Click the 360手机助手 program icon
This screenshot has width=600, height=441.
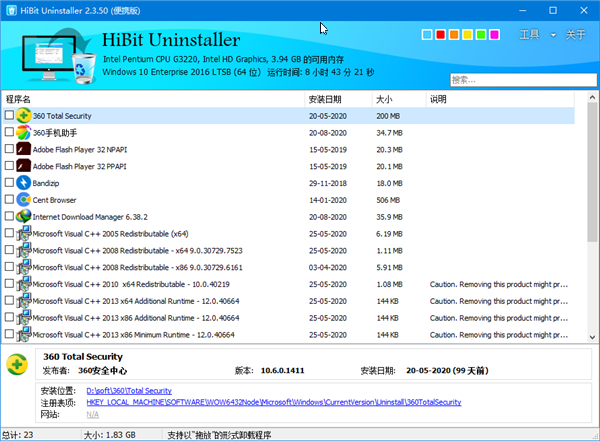pyautogui.click(x=23, y=132)
